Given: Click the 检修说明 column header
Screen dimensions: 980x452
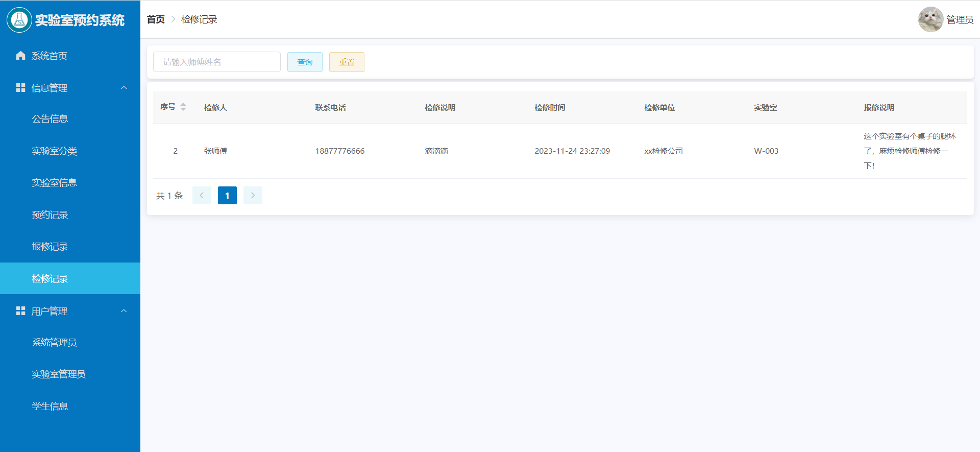Looking at the screenshot, I should point(440,107).
